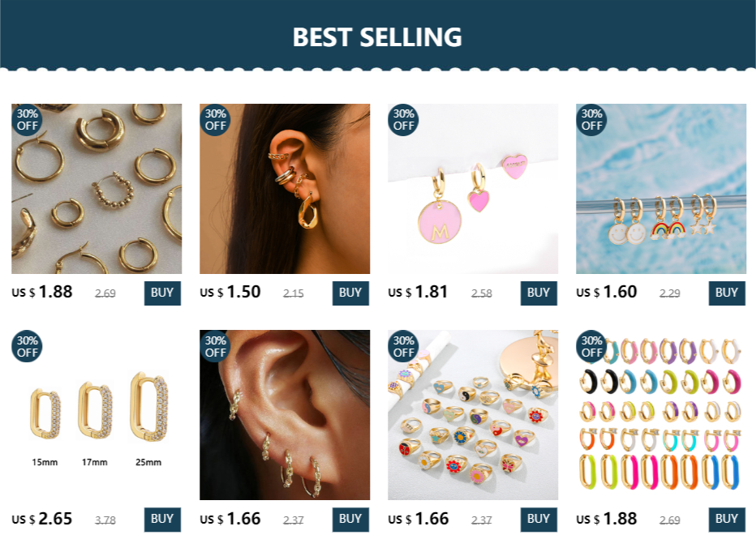The width and height of the screenshot is (756, 552).
Task: Click the BEST SELLING banner heading
Action: pyautogui.click(x=377, y=37)
